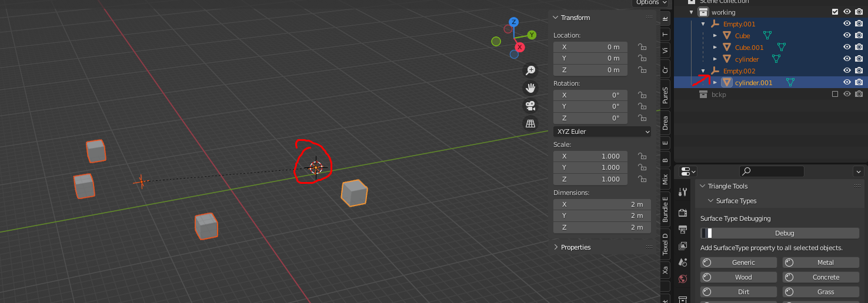The height and width of the screenshot is (303, 868).
Task: Collapse the Empty.001 hierarchy
Action: 703,23
